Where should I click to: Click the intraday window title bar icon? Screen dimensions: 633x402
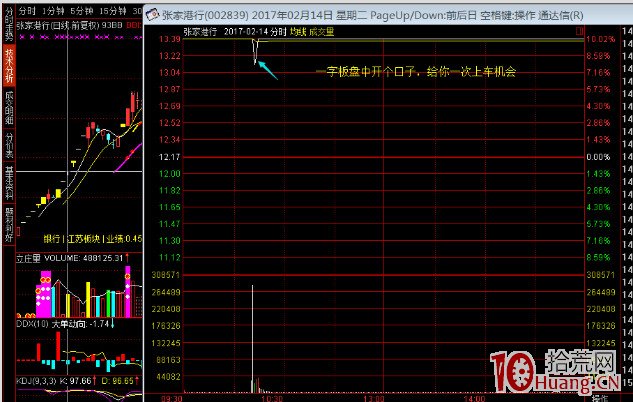pyautogui.click(x=153, y=15)
